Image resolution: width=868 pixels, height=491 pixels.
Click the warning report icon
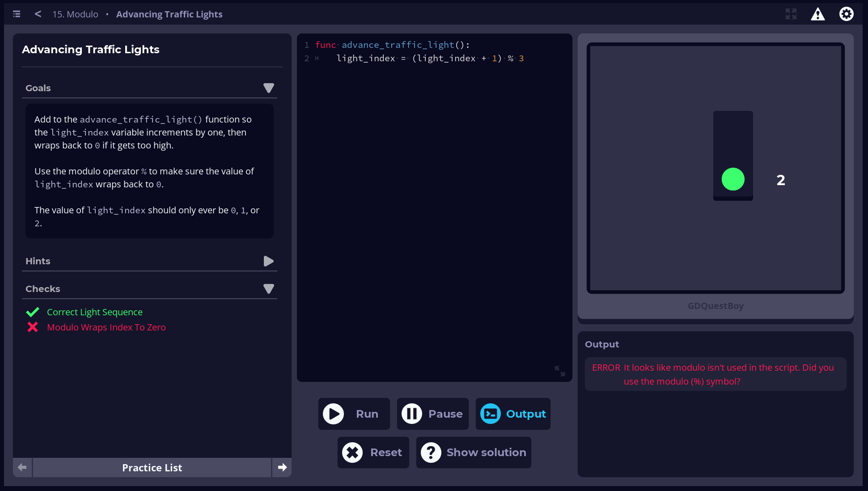817,14
